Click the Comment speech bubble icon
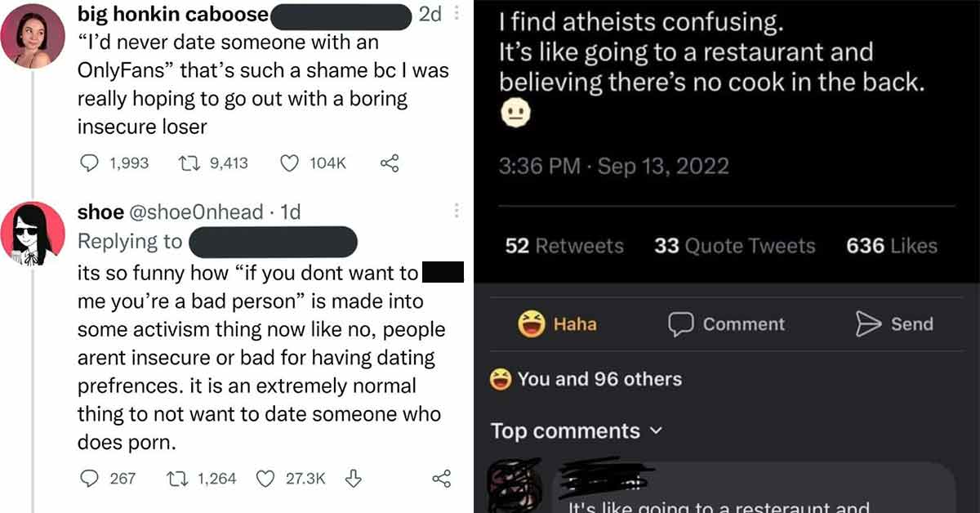The height and width of the screenshot is (513, 980). click(x=679, y=323)
